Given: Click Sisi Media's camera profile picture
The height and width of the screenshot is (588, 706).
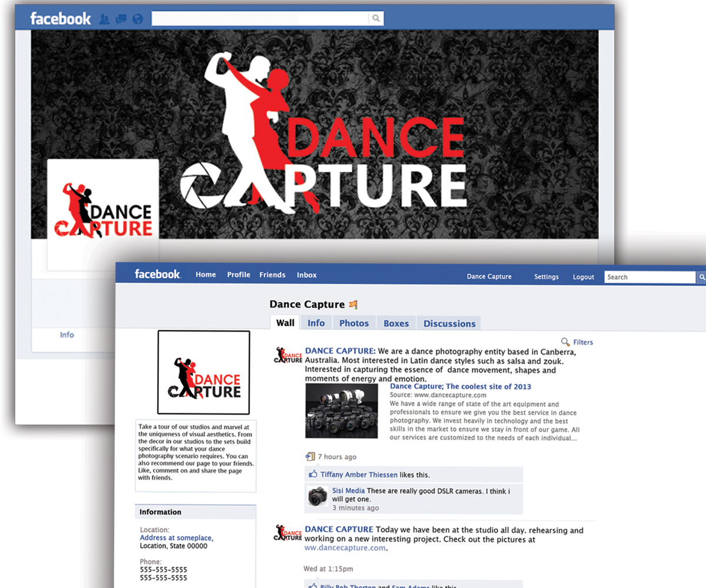Looking at the screenshot, I should coord(317,496).
